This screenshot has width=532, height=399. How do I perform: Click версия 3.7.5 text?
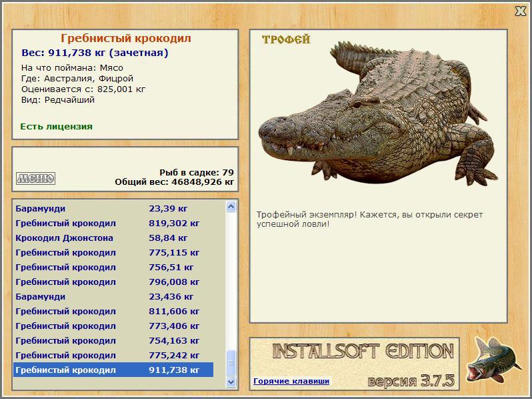click(x=411, y=380)
